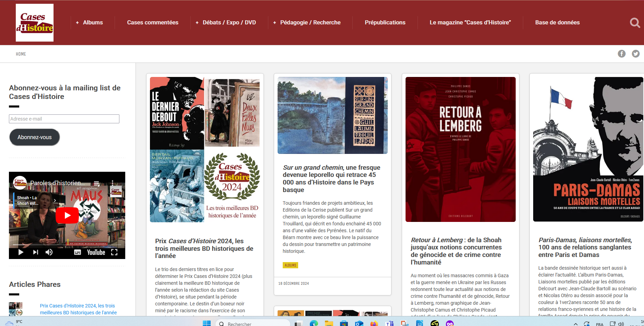This screenshot has height=326, width=644.
Task: Toggle subtitles in the YouTube player
Action: [x=78, y=252]
